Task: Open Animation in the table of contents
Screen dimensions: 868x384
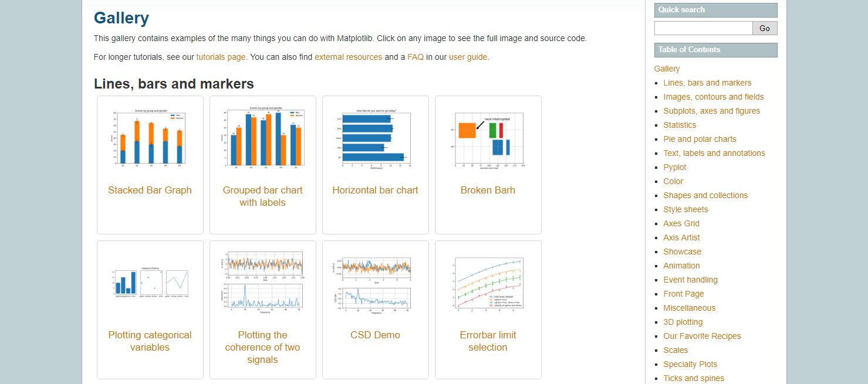Action: point(681,266)
